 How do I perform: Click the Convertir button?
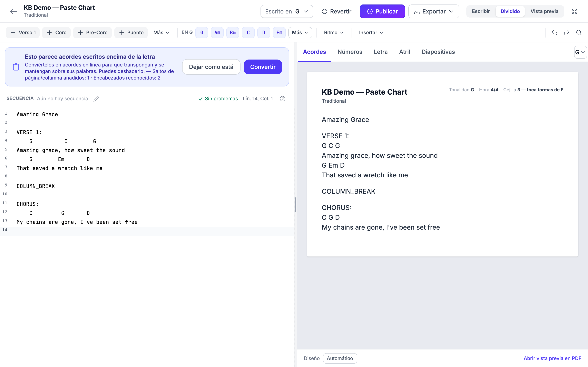click(x=263, y=67)
